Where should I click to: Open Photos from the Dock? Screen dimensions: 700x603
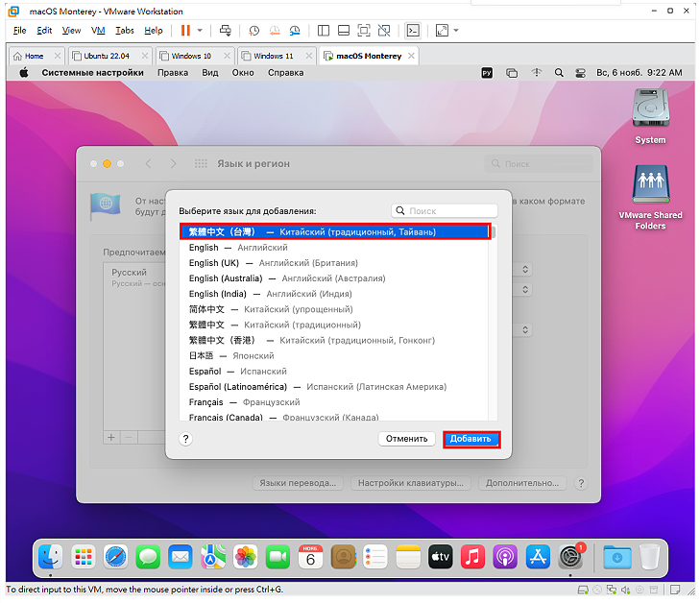click(x=246, y=556)
